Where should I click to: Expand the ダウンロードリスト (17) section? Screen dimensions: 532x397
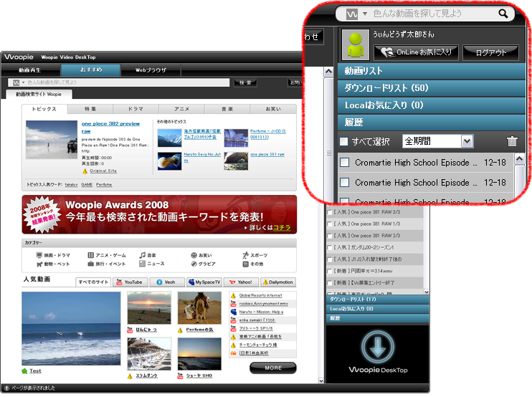377,300
